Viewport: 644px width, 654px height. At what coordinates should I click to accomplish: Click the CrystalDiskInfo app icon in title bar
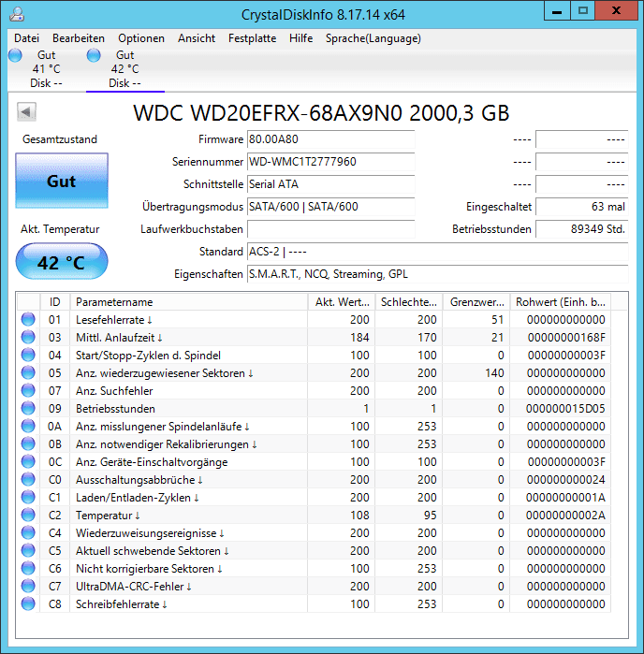point(17,14)
